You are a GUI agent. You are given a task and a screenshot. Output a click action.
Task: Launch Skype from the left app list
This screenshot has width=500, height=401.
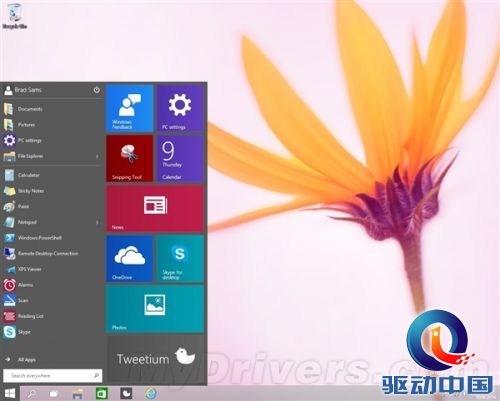(52, 332)
